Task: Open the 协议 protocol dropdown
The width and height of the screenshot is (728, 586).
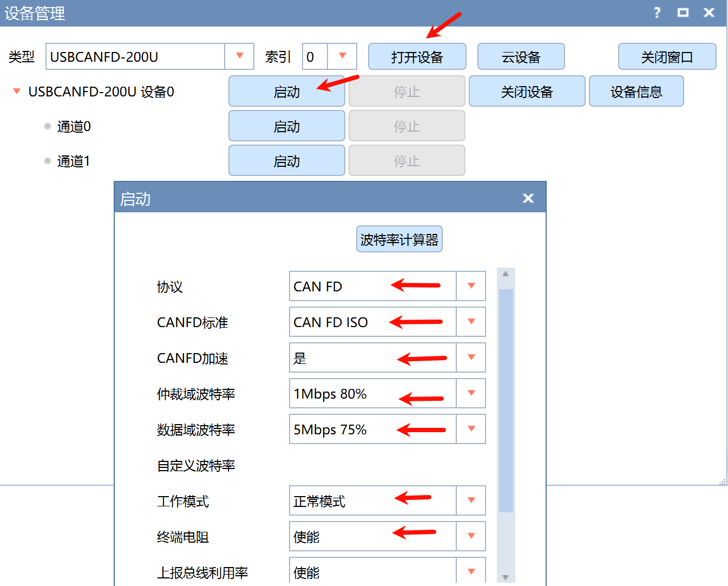Action: point(471,286)
